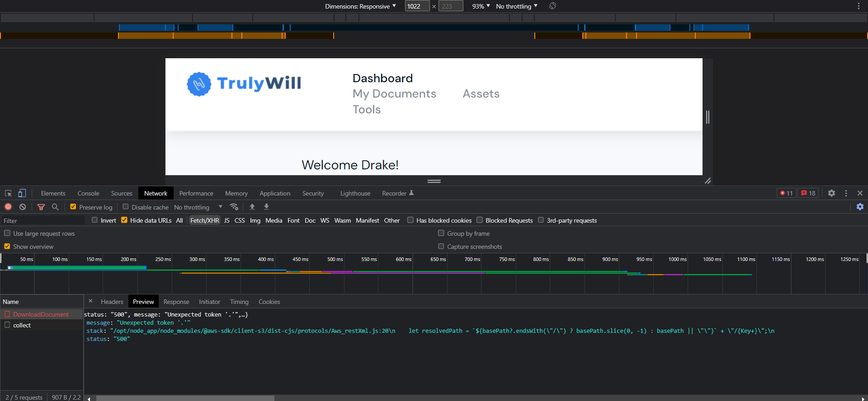
Task: Open the Lighthouse tab
Action: pos(355,193)
